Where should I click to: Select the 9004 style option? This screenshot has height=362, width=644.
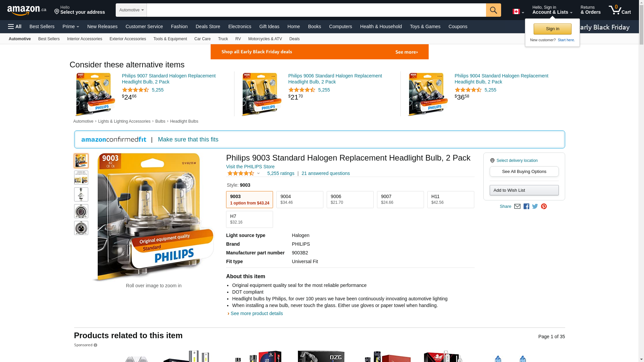click(x=300, y=199)
